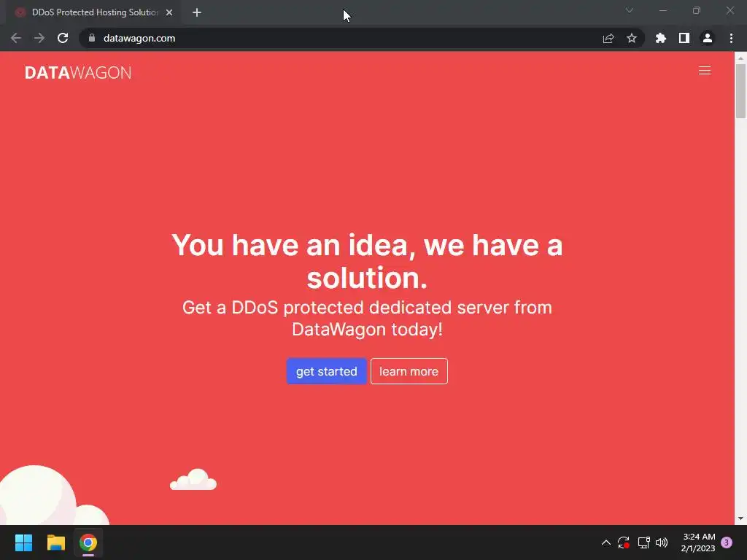The width and height of the screenshot is (747, 560).
Task: Toggle the browser side panel
Action: click(684, 38)
